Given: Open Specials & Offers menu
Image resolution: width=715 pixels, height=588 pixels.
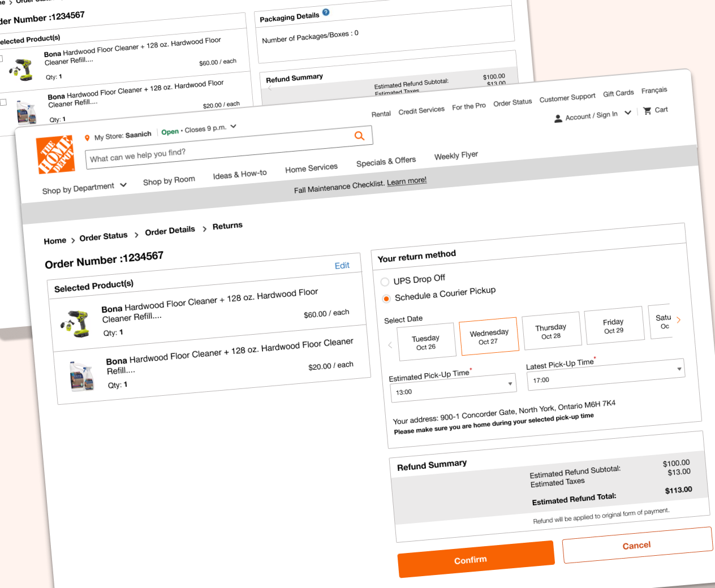Looking at the screenshot, I should (x=386, y=162).
